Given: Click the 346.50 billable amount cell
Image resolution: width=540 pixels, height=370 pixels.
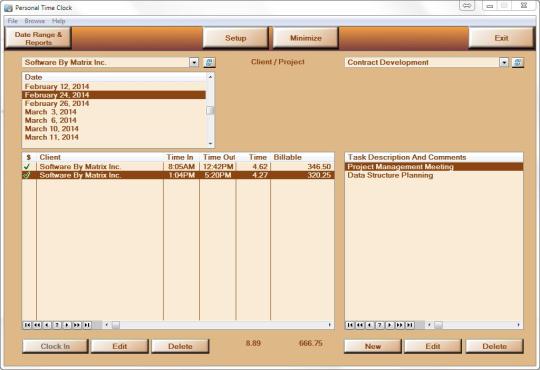Looking at the screenshot, I should pyautogui.click(x=302, y=167).
